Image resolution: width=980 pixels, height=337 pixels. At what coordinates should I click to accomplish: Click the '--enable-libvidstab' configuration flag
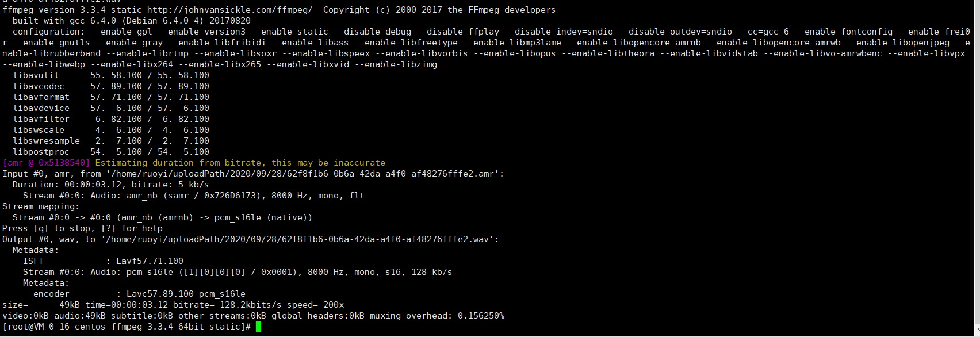tap(709, 53)
